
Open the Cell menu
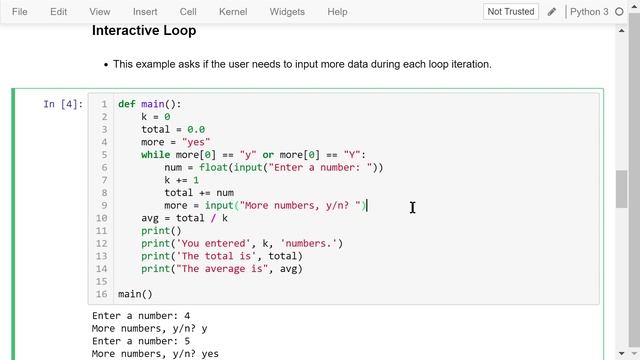pyautogui.click(x=188, y=12)
